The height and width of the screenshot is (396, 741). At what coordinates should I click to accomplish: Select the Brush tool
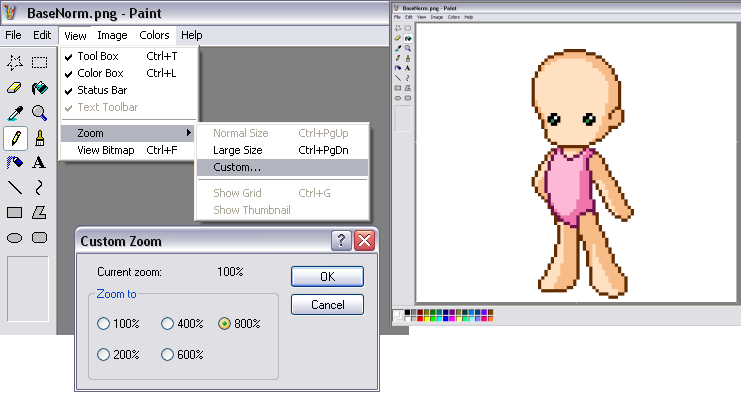(x=39, y=138)
